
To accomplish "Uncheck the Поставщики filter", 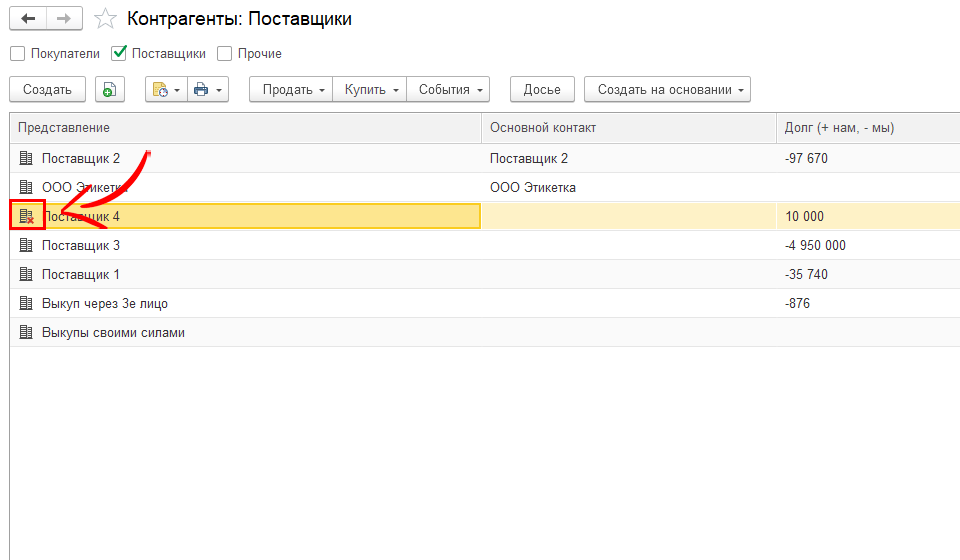I will coord(120,54).
